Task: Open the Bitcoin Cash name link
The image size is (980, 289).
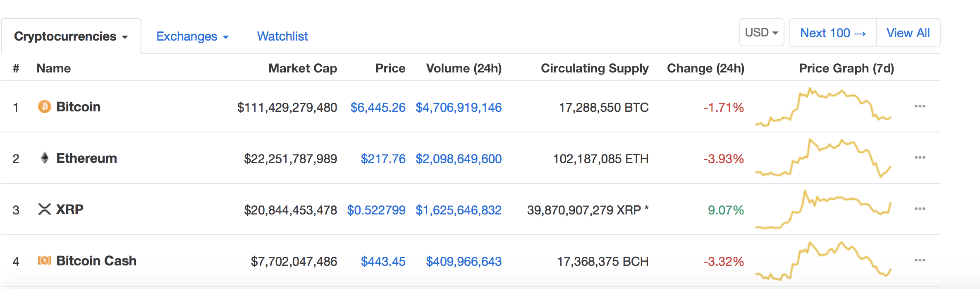Action: click(96, 261)
